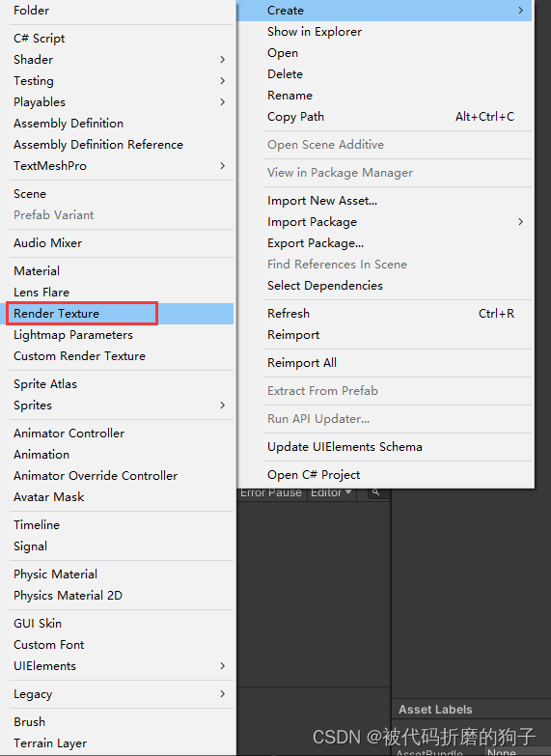Click Refresh in context menu
551x756 pixels.
[x=385, y=314]
